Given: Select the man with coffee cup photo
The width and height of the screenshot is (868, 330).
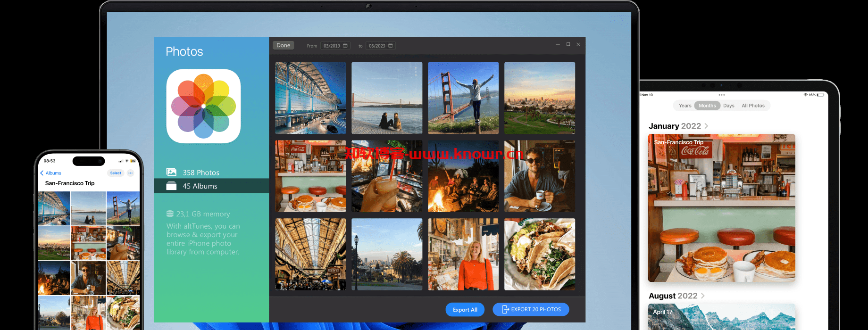Looking at the screenshot, I should click(540, 176).
